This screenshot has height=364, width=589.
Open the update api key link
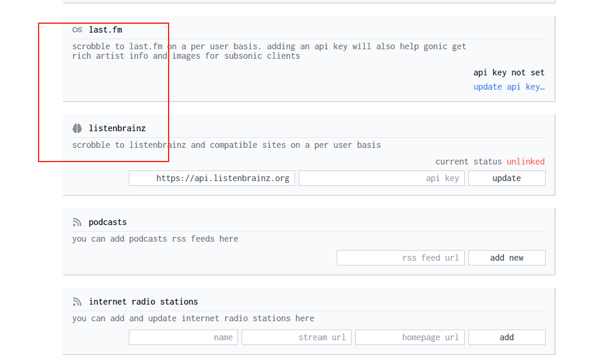509,87
